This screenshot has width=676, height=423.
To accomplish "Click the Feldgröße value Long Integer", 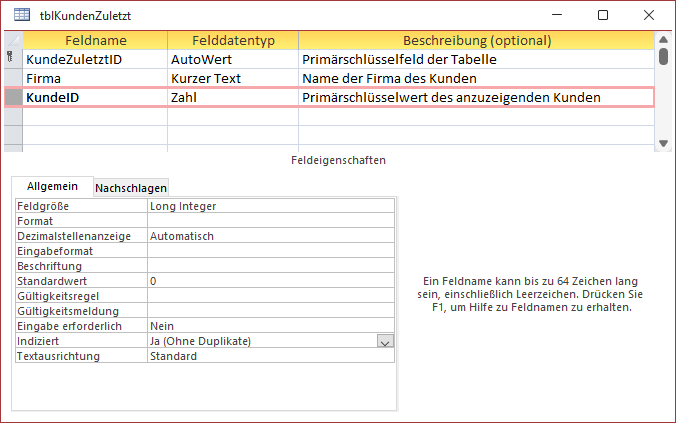I will (x=271, y=206).
